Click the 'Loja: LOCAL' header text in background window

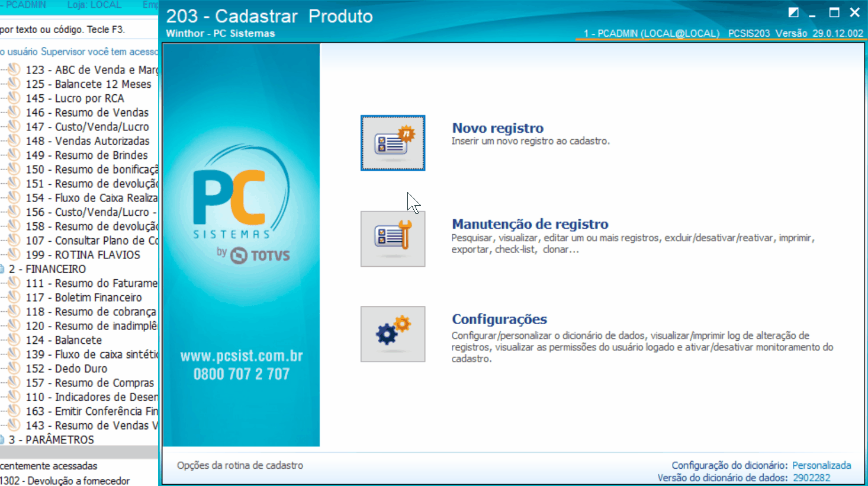coord(94,5)
